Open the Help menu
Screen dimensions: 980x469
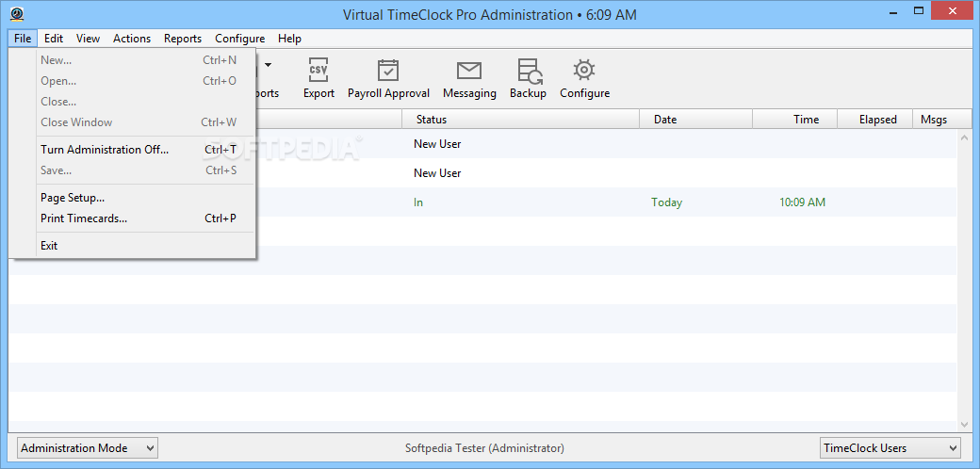click(289, 39)
